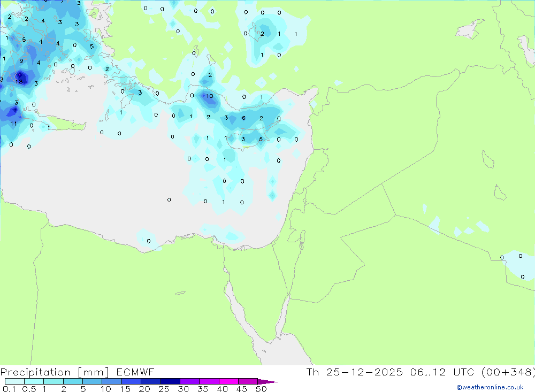Click the 2–5 mm legend color swatch

73,381
